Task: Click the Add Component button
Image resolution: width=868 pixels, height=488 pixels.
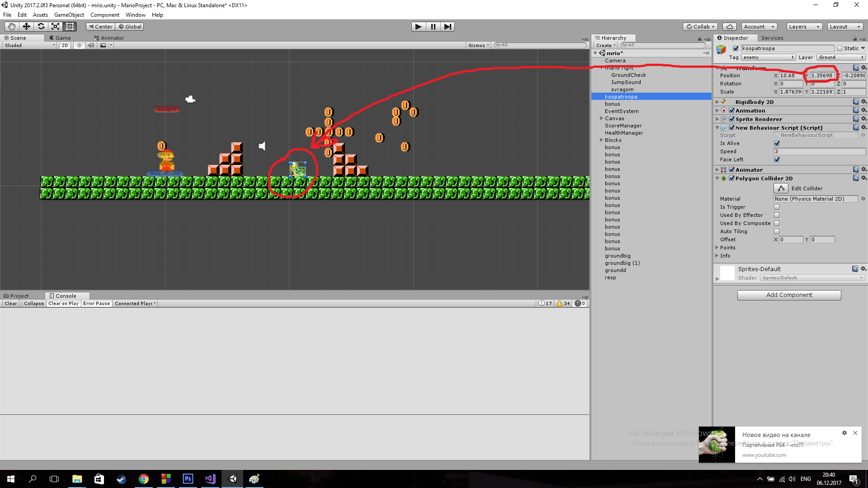Action: (x=789, y=295)
